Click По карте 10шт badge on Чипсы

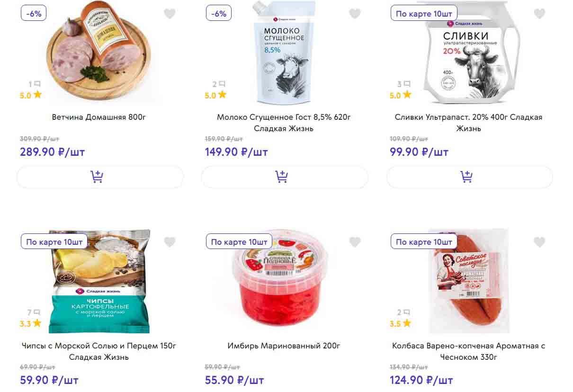point(54,242)
